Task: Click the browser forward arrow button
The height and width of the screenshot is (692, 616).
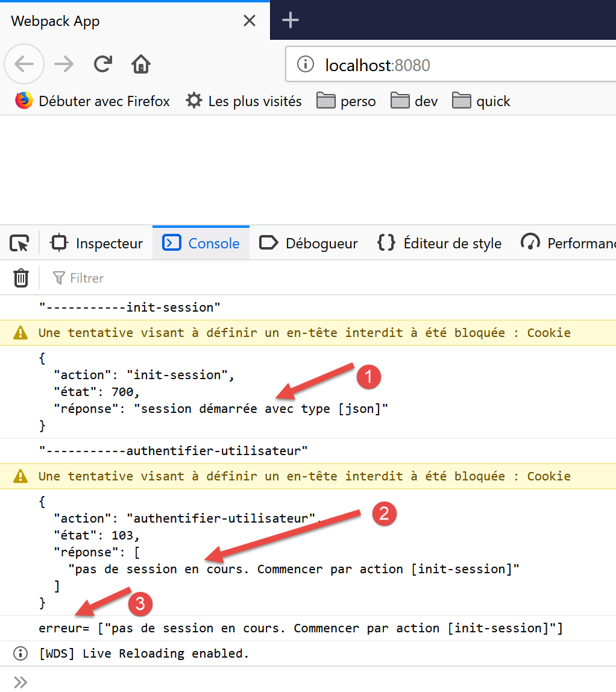Action: [x=64, y=64]
